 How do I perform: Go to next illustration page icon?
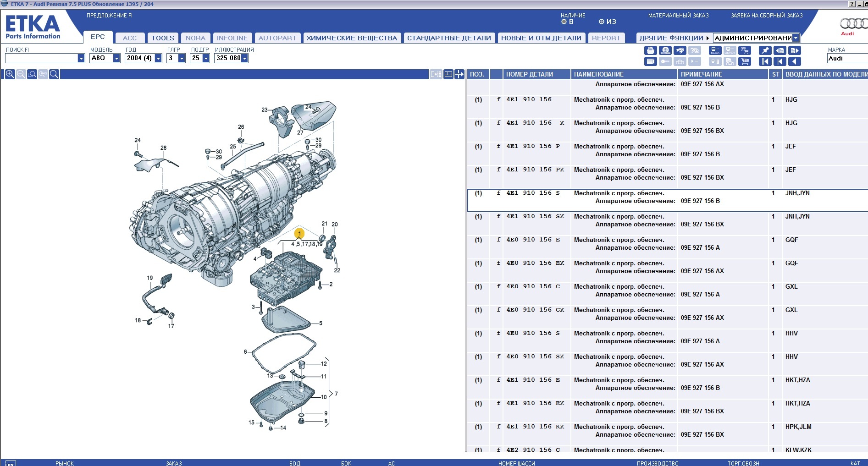point(795,51)
